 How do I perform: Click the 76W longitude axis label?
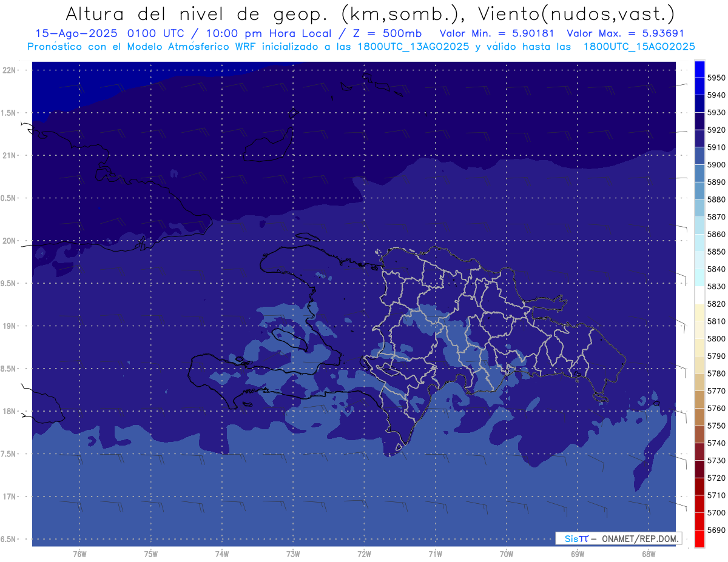79,554
